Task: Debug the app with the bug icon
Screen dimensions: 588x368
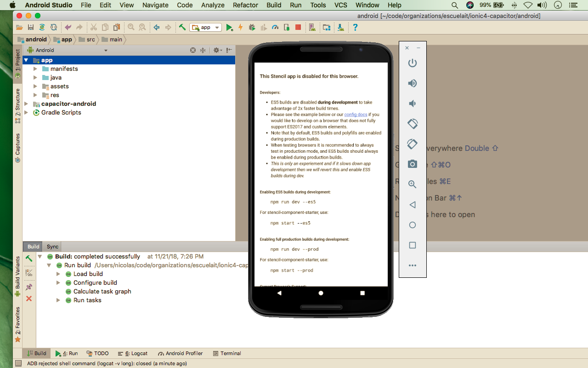Action: pos(251,27)
